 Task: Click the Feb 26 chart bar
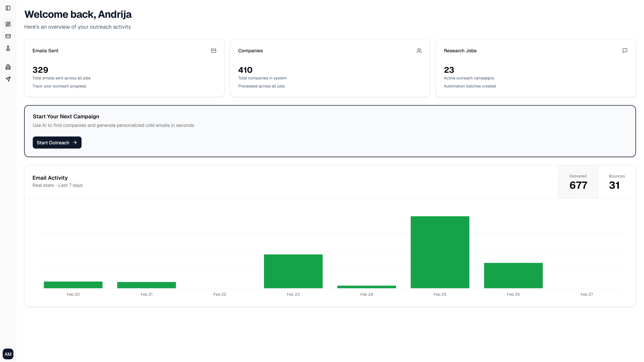point(513,275)
